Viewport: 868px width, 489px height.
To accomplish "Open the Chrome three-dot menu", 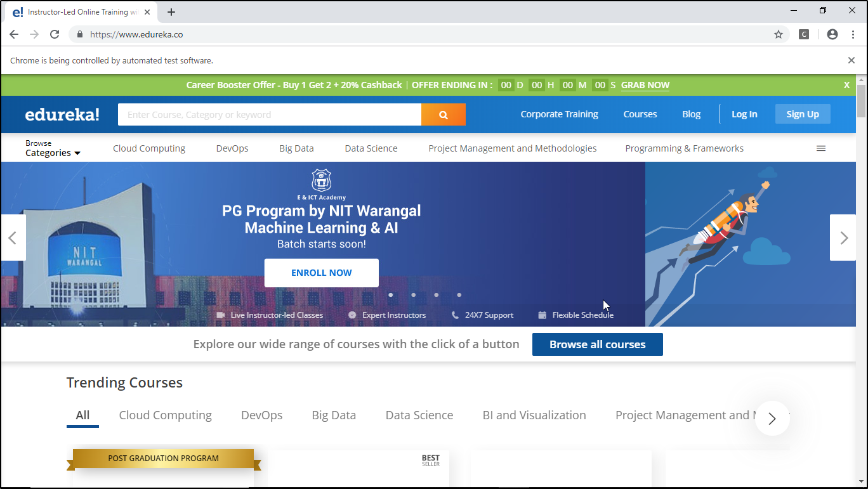I will coord(853,34).
